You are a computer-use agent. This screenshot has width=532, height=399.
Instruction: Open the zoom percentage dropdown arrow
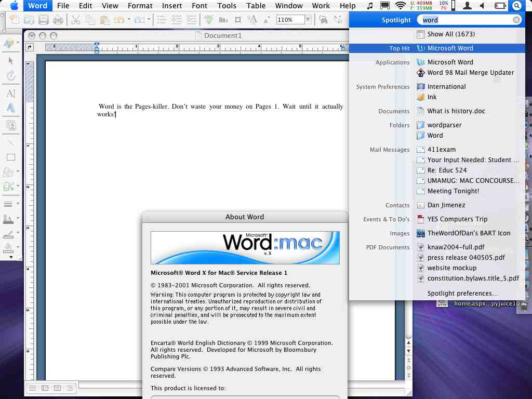tap(309, 20)
